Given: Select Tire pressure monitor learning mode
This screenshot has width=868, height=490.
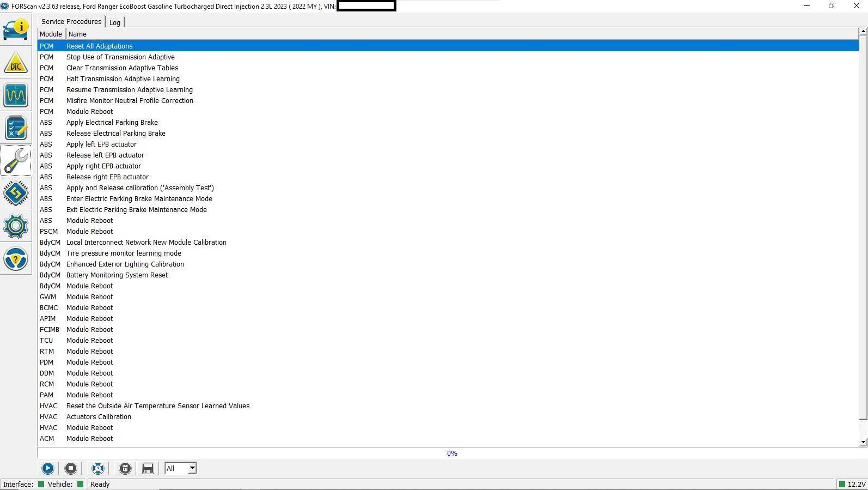Looking at the screenshot, I should [448, 253].
